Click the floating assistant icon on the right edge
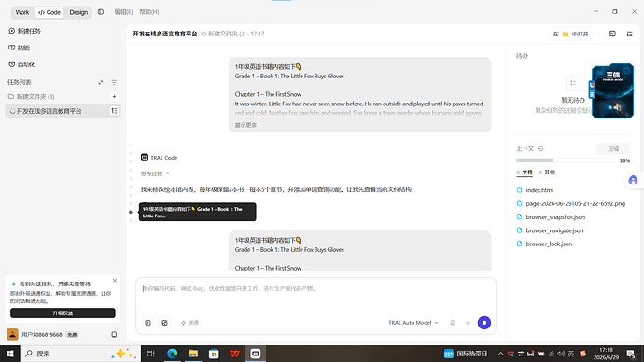 pos(633,180)
